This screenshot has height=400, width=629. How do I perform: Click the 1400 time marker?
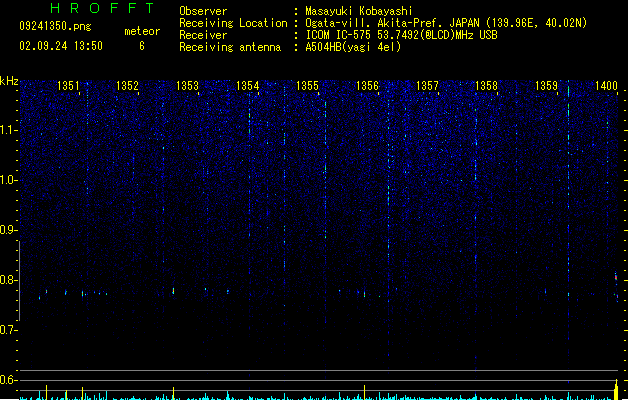click(x=606, y=86)
